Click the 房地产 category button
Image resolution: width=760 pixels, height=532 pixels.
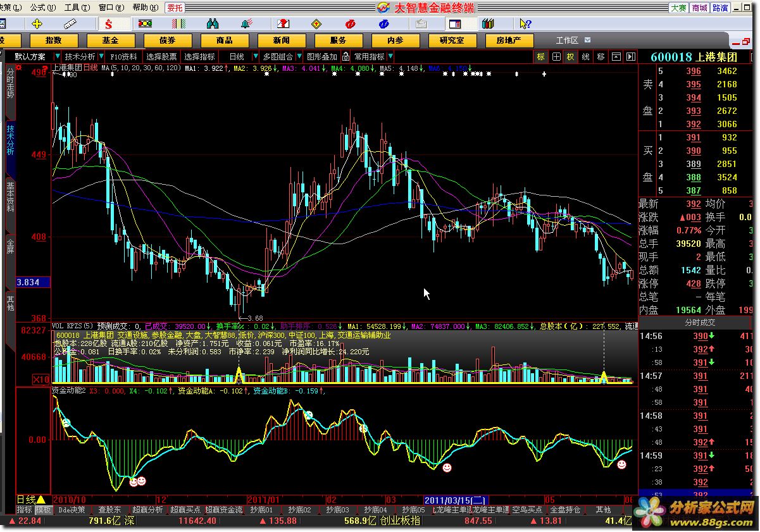(509, 40)
